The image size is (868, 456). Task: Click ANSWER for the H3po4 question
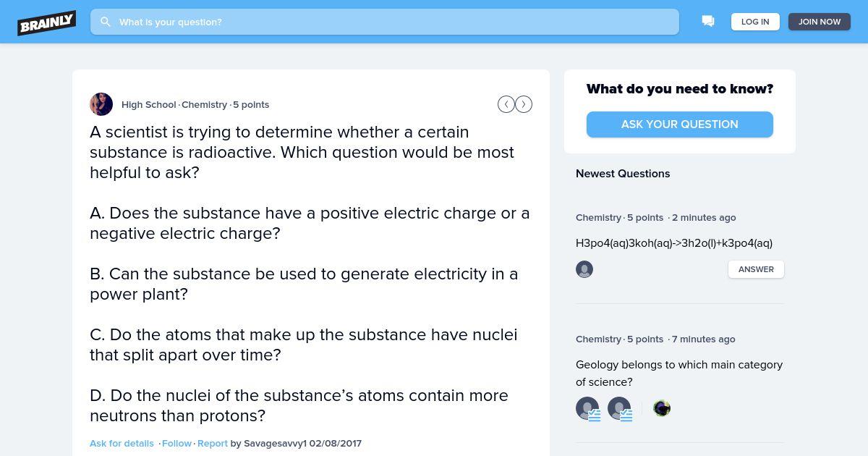(756, 269)
